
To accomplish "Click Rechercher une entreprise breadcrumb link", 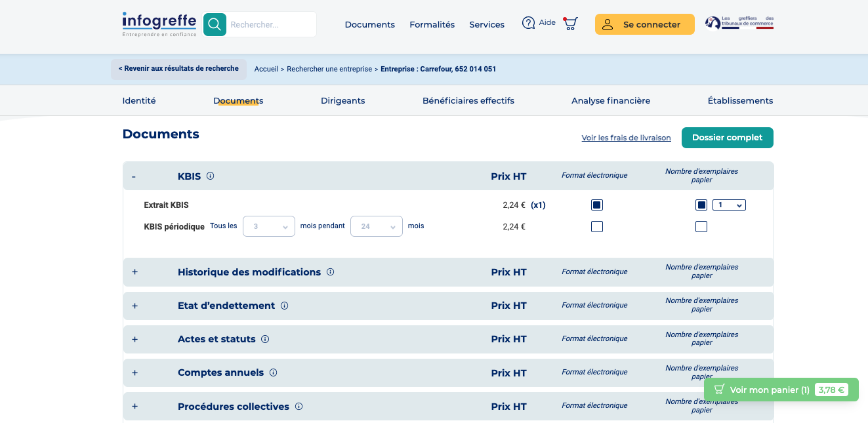I will [329, 69].
